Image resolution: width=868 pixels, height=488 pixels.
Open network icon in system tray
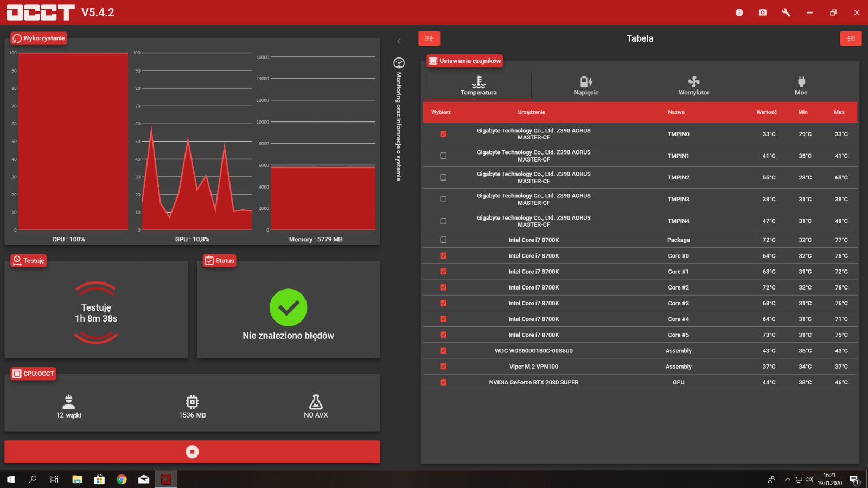(799, 479)
